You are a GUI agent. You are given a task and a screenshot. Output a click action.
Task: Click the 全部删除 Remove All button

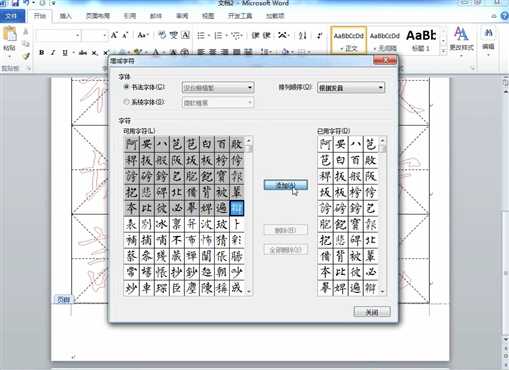click(286, 250)
